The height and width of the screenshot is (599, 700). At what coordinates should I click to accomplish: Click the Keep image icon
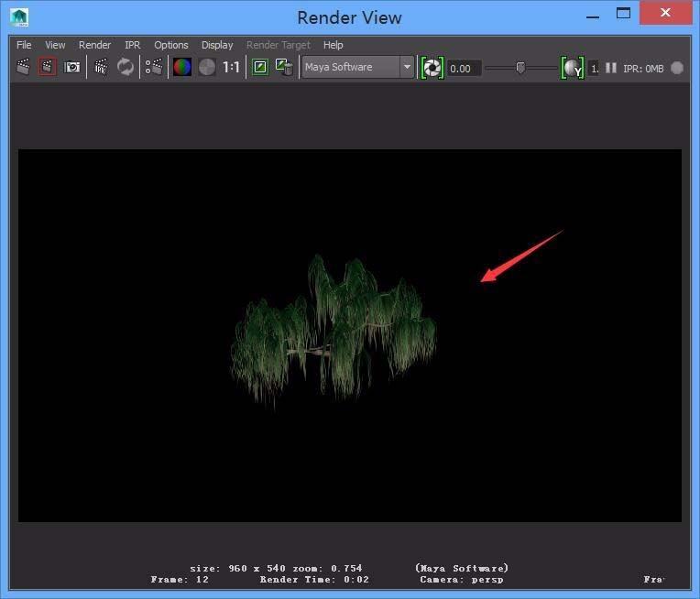click(260, 68)
